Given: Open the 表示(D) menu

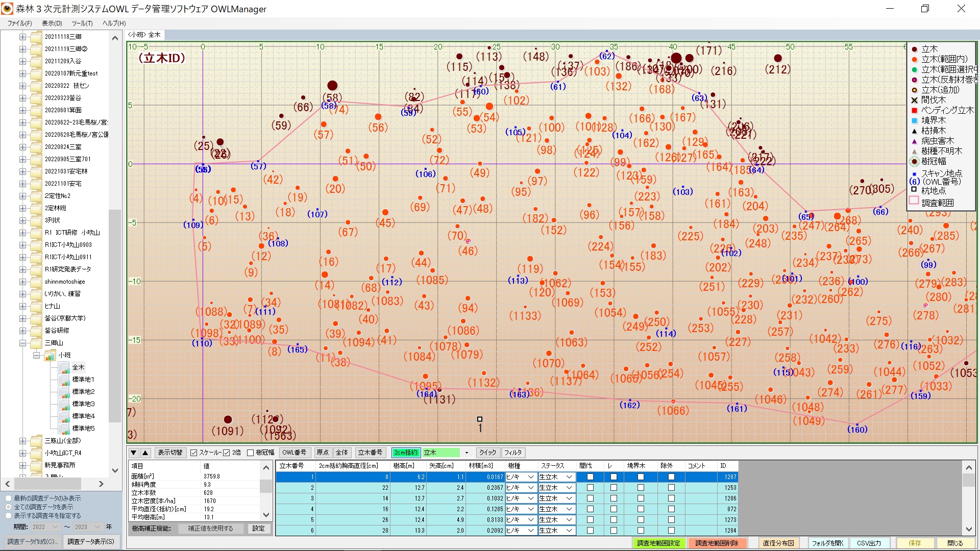Looking at the screenshot, I should [x=52, y=23].
